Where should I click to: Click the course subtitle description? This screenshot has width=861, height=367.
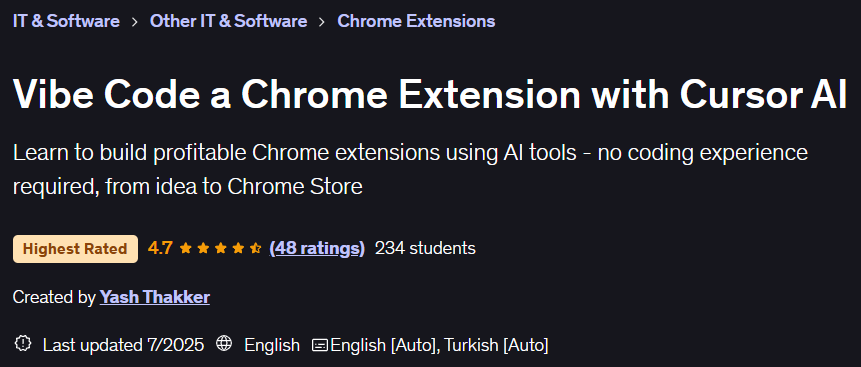pyautogui.click(x=410, y=170)
